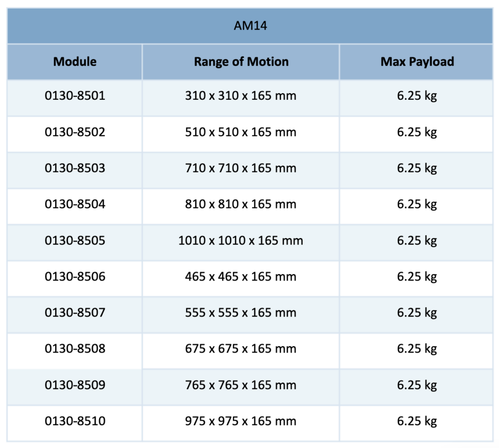Click module number 0130-8506
The image size is (499, 448).
pyautogui.click(x=75, y=277)
